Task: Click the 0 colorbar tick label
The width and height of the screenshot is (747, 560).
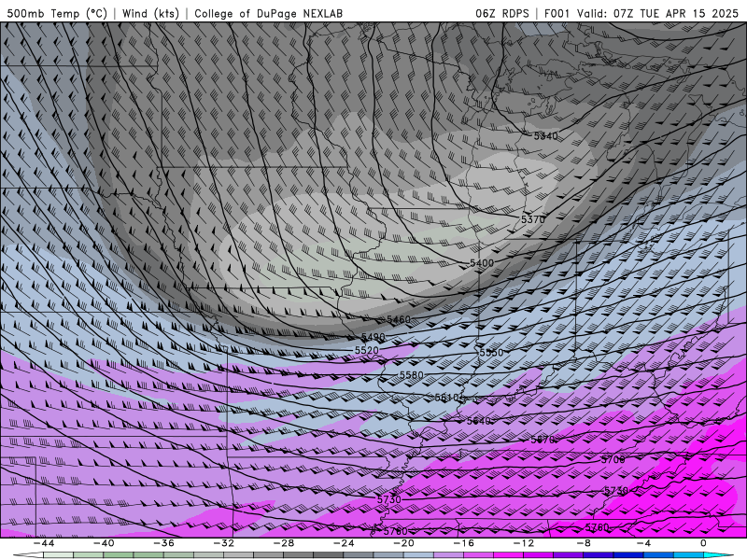Action: pos(703,543)
